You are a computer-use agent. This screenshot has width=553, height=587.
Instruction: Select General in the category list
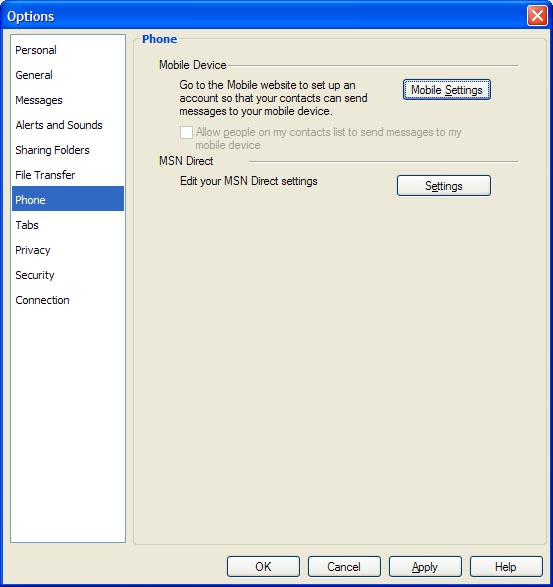click(x=68, y=75)
